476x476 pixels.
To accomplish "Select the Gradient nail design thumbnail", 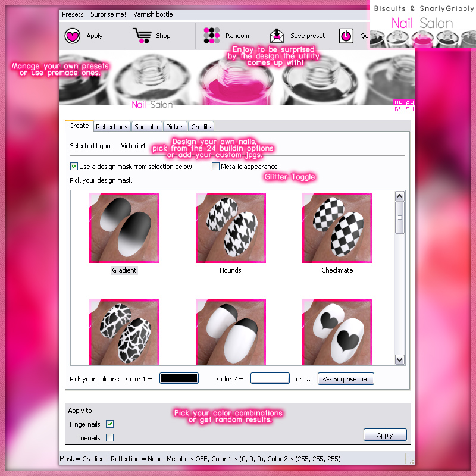I will (x=124, y=228).
